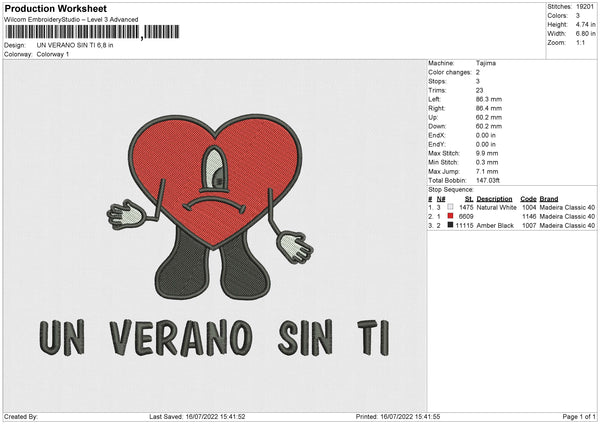Click the Right value '86.4 mm'

[x=489, y=109]
